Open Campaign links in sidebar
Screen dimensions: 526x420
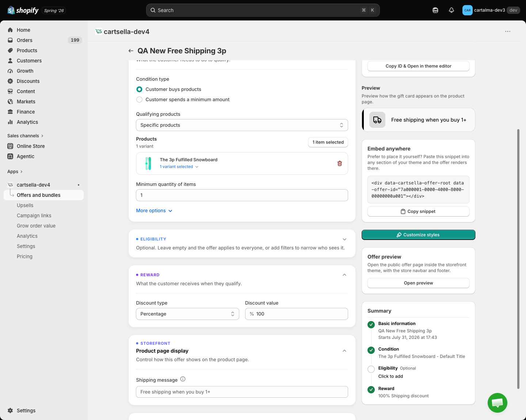[34, 215]
